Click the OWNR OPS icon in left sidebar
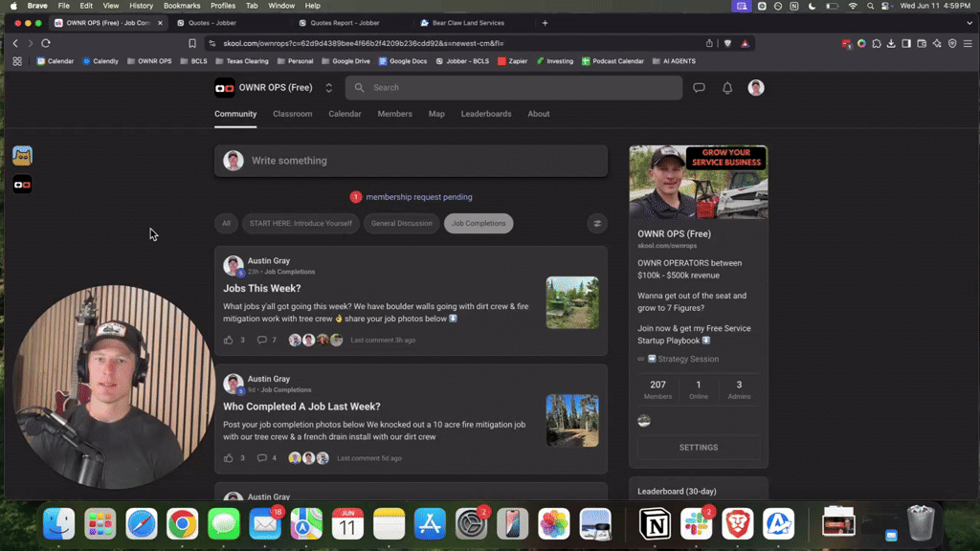The width and height of the screenshot is (980, 551). [23, 185]
